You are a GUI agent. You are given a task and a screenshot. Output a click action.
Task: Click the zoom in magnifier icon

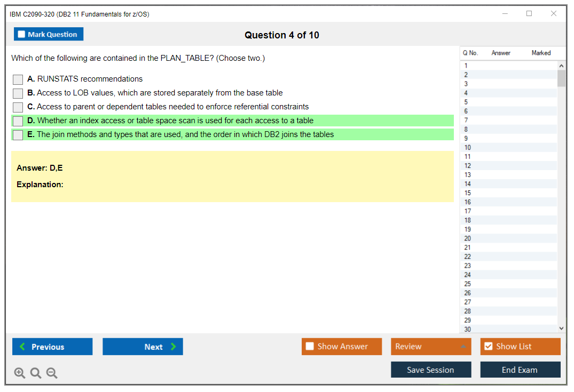click(x=20, y=373)
